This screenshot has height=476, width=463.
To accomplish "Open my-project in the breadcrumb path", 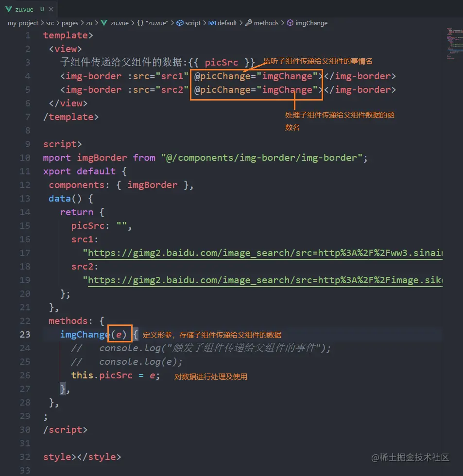I will 23,23.
